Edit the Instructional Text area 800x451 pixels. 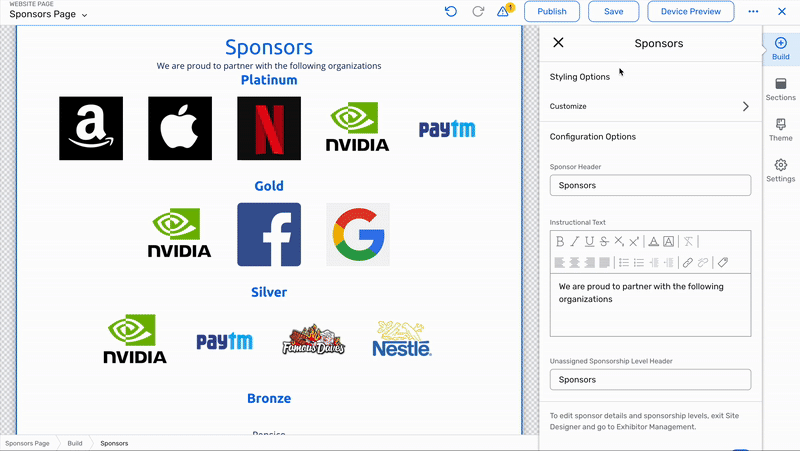coord(650,305)
